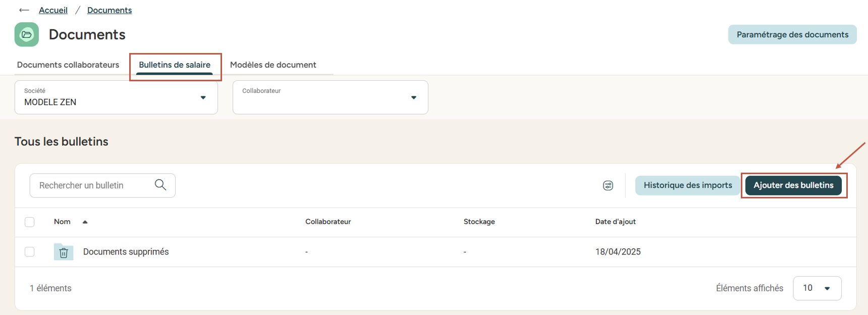868x315 pixels.
Task: Click the Documents breadcrumb link
Action: [x=110, y=10]
